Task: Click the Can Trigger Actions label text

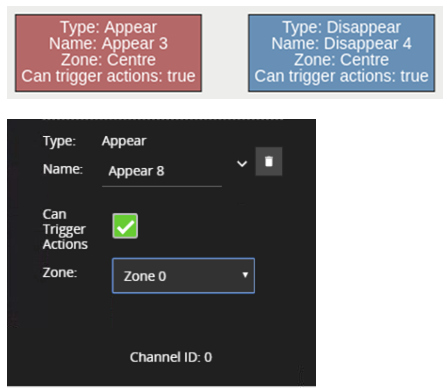Action: pos(65,229)
